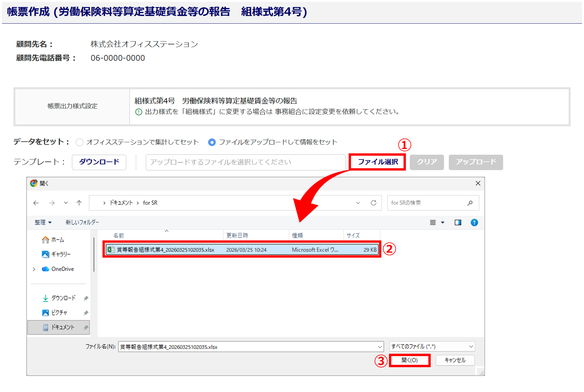Click the back arrow in file dialog

click(x=36, y=203)
